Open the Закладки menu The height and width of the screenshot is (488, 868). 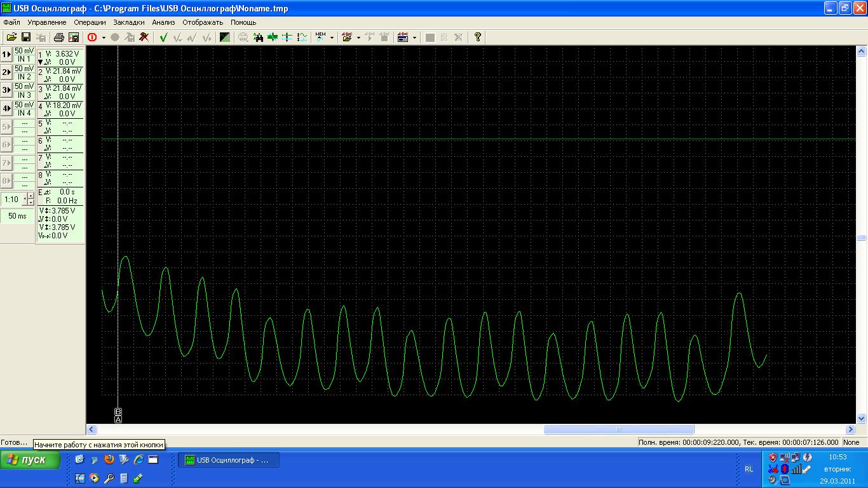[129, 22]
